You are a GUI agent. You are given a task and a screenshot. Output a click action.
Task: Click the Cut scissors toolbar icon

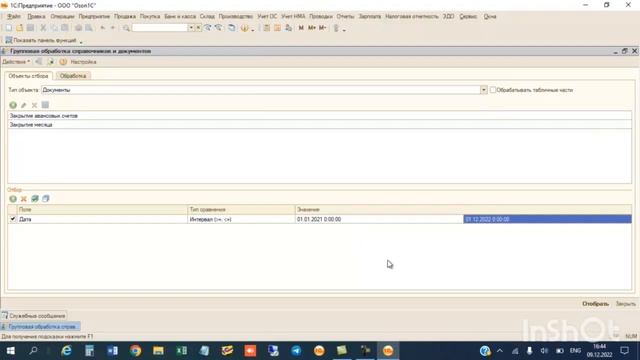[x=43, y=28]
